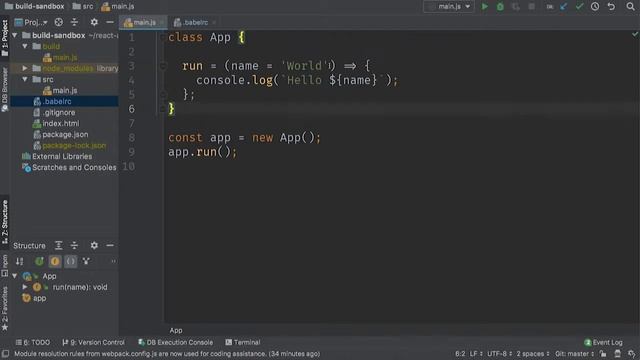
Task: Click the src breadcrumb in the navigation bar
Action: click(x=83, y=7)
